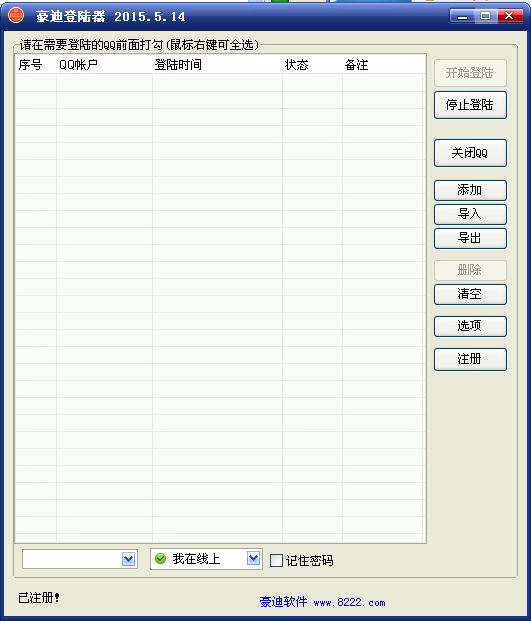Click the 关闭QQ button

pos(470,153)
